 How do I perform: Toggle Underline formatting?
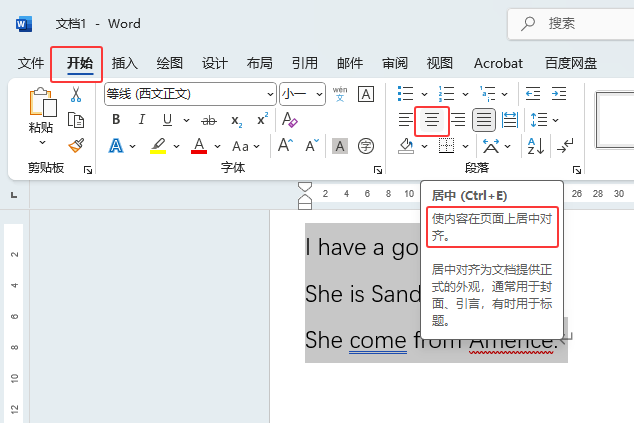(167, 120)
